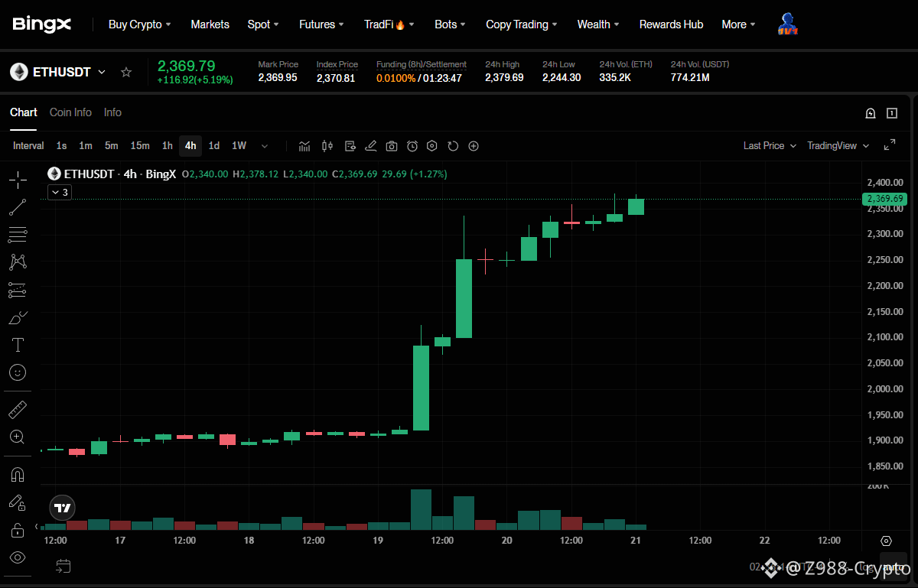Viewport: 918px width, 588px height.
Task: Open the Last Price dropdown
Action: tap(770, 145)
